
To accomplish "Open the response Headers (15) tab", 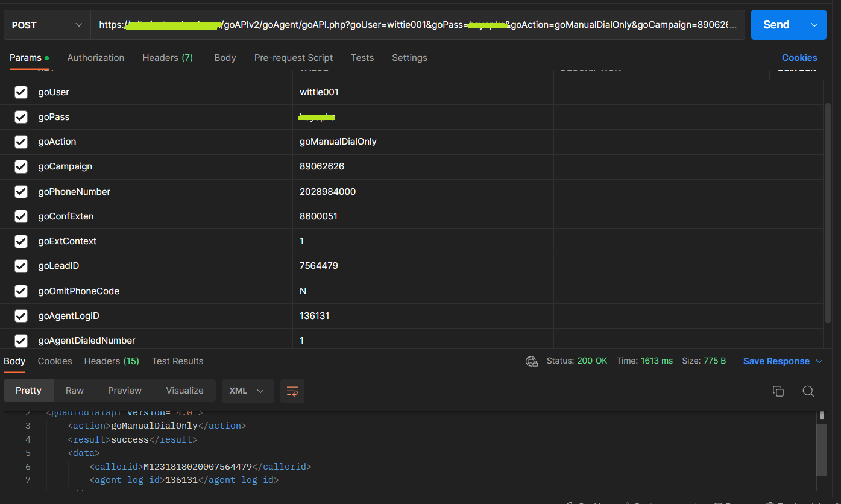I will click(x=112, y=361).
